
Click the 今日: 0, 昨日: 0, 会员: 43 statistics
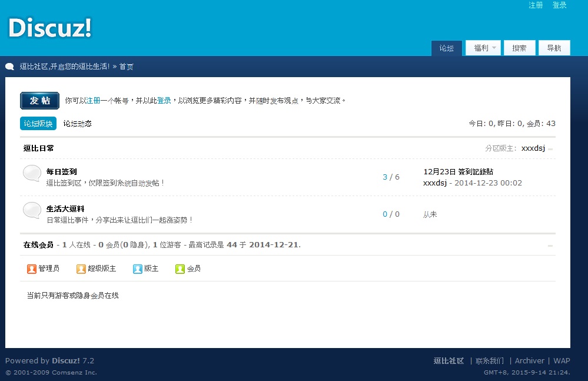click(512, 124)
